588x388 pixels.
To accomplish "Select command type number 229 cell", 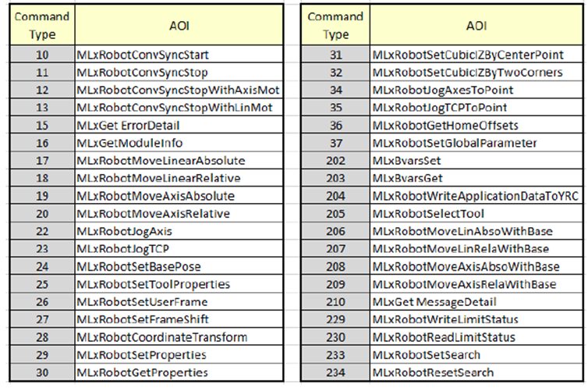I will pos(336,319).
